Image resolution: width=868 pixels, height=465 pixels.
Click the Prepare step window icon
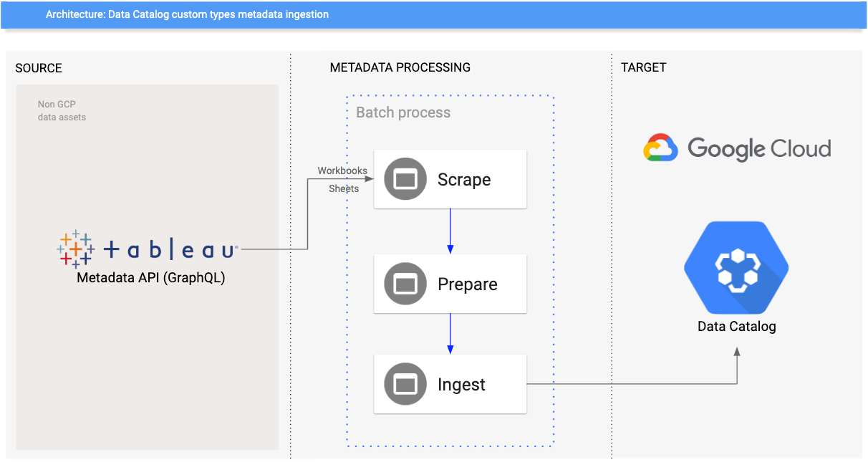coord(405,284)
